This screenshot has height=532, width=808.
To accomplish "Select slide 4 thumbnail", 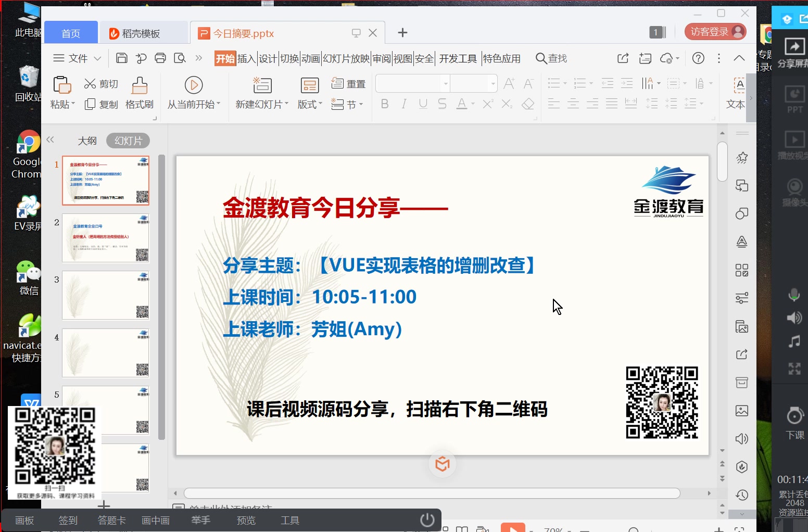I will click(x=106, y=353).
